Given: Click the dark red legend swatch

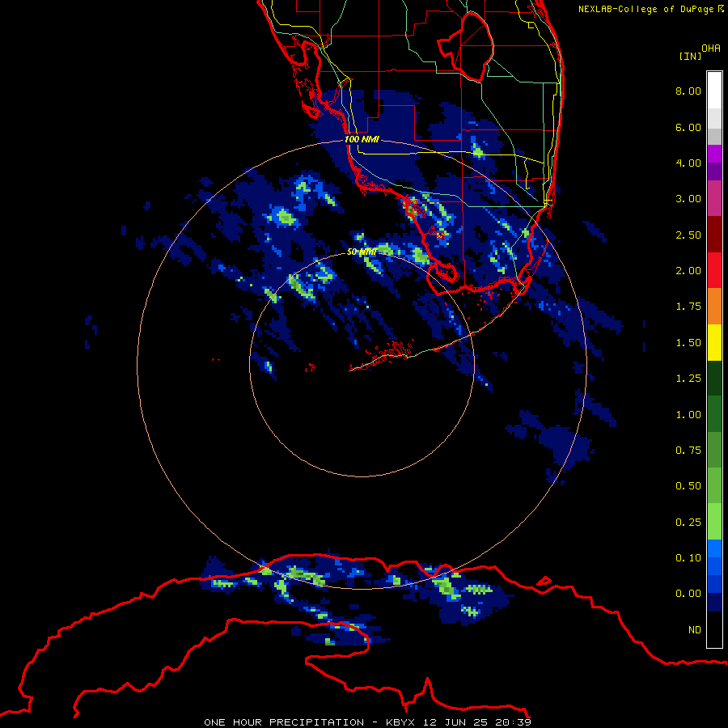Looking at the screenshot, I should 714,235.
